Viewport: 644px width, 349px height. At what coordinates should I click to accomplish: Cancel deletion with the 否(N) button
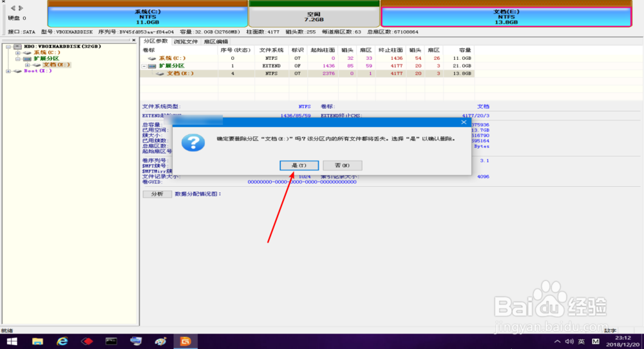coord(342,165)
